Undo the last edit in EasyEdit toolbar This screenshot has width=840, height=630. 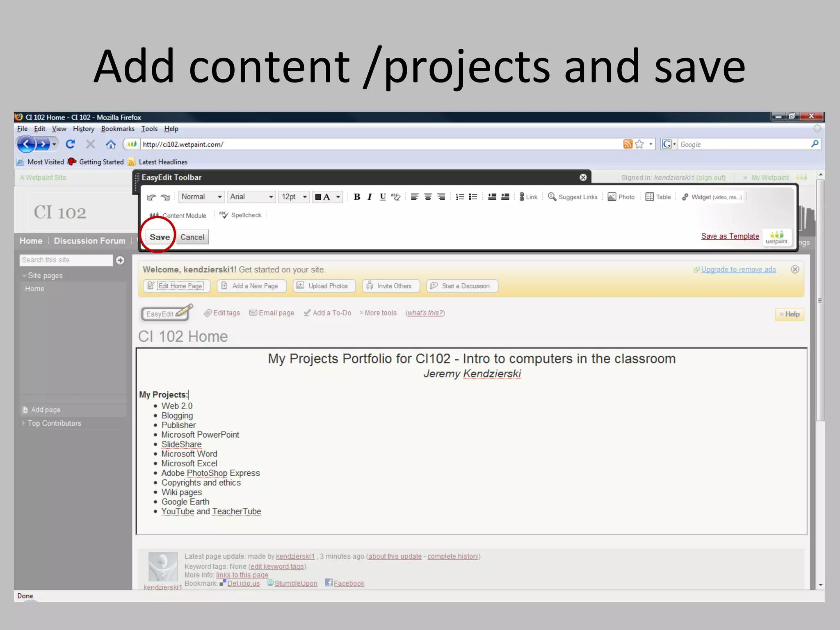point(152,197)
